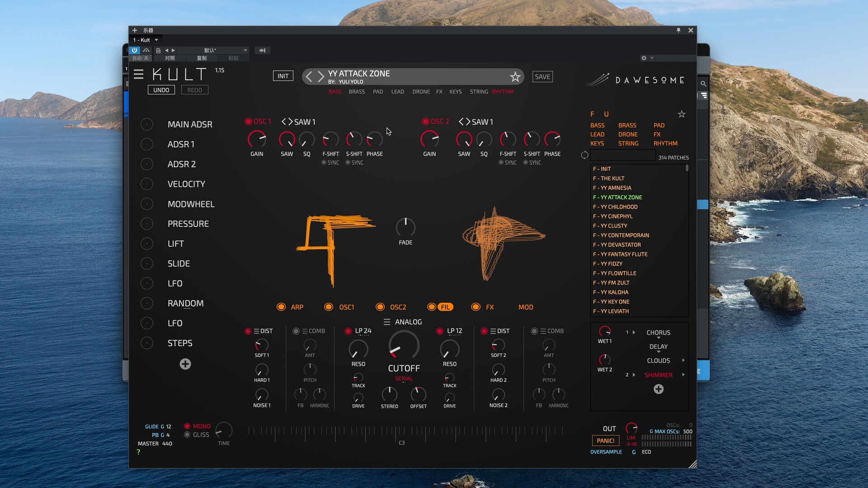Open the Analog filter routing menu icon
The image size is (868, 488).
click(x=387, y=322)
